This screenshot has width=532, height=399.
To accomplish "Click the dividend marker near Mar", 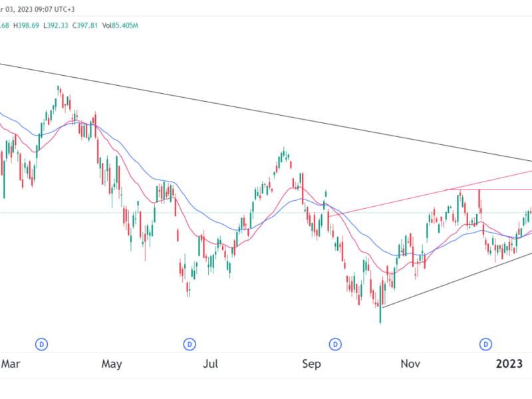I will point(42,344).
